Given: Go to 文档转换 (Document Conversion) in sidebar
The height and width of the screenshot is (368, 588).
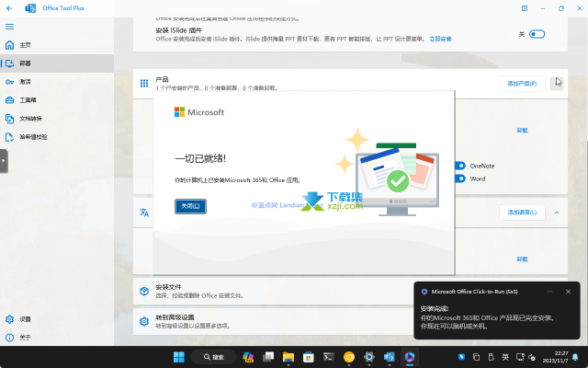Looking at the screenshot, I should [x=29, y=118].
